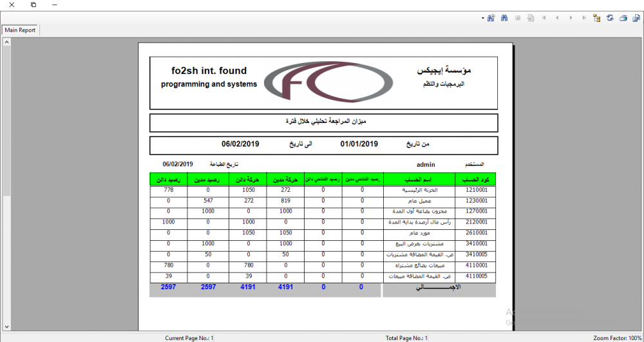Go to the last page

click(x=583, y=18)
